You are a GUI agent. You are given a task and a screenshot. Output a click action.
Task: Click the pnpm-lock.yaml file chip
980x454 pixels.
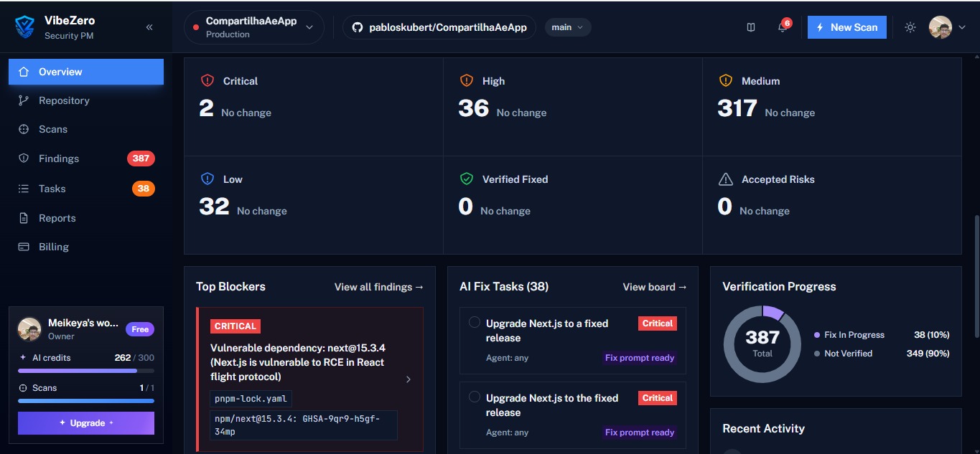pyautogui.click(x=251, y=399)
